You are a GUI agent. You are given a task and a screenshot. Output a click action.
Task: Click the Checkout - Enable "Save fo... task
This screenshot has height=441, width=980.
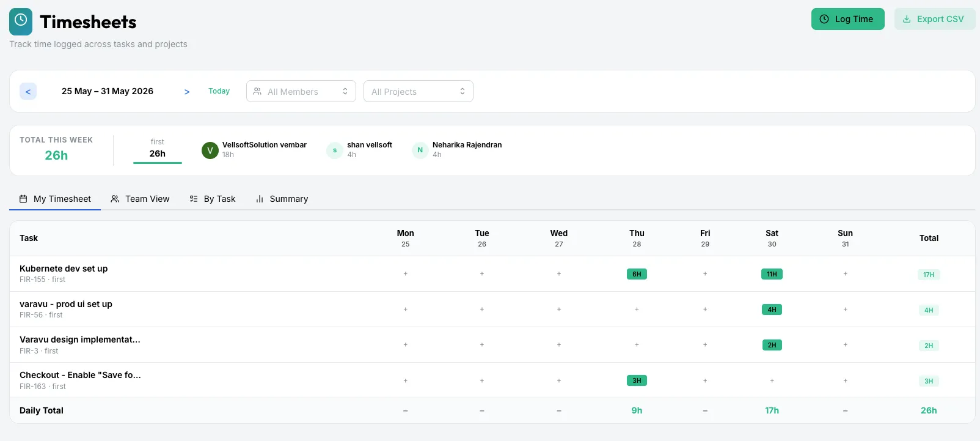pyautogui.click(x=80, y=375)
